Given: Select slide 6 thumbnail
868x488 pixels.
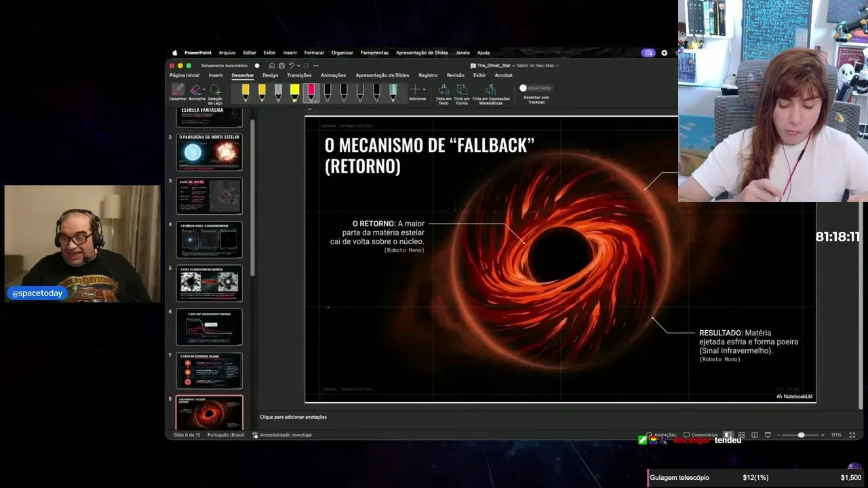Looking at the screenshot, I should point(209,327).
